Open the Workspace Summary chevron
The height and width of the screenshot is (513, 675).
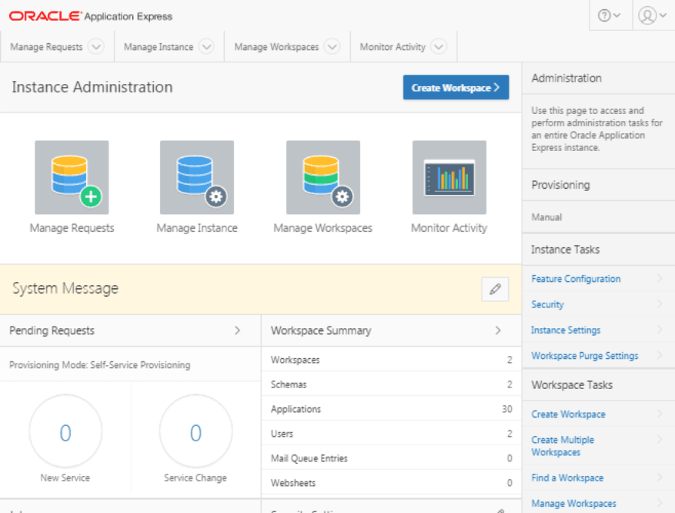pyautogui.click(x=498, y=331)
